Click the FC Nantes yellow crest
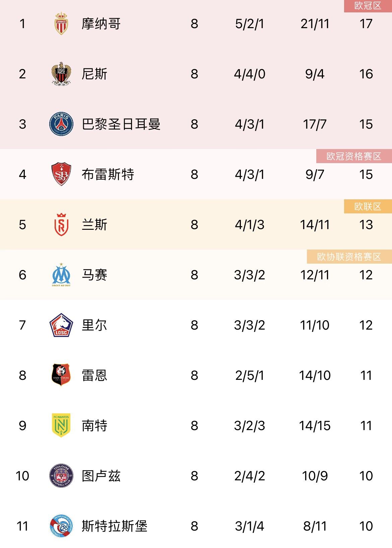This screenshot has width=392, height=548. pyautogui.click(x=61, y=425)
